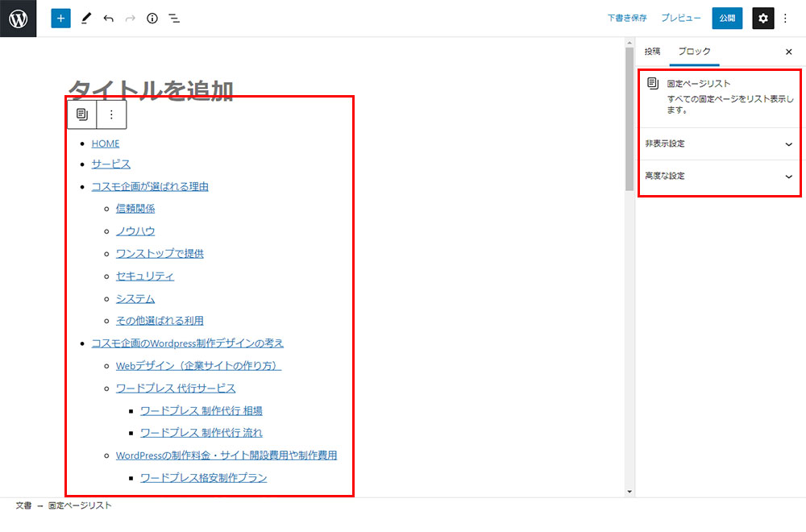The width and height of the screenshot is (806, 532).
Task: Open the document info details icon
Action: click(x=152, y=19)
